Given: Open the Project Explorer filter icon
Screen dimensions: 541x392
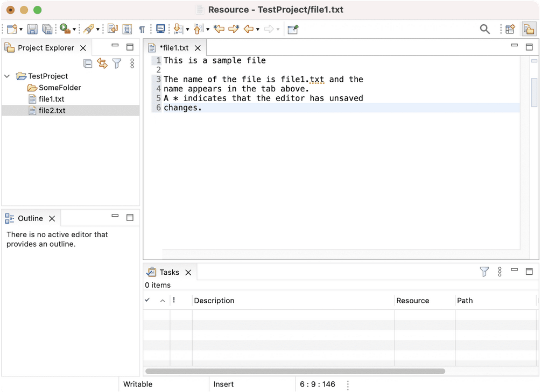Looking at the screenshot, I should pos(117,64).
